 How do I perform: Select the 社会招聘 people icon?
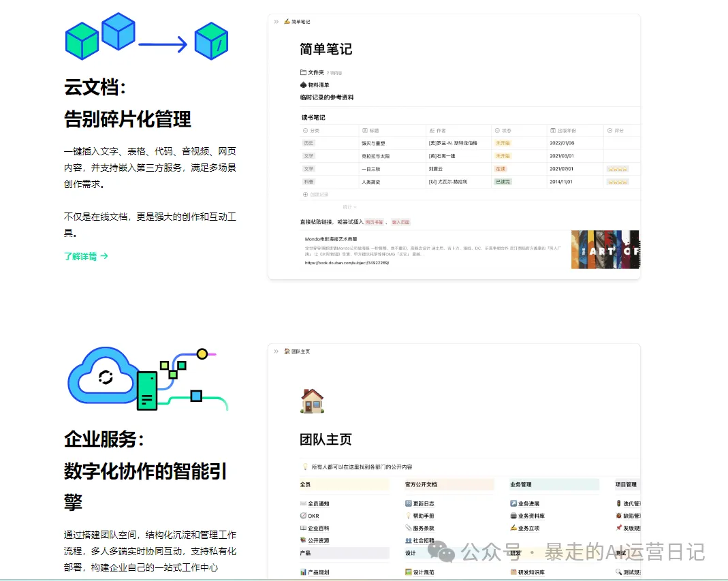[408, 540]
